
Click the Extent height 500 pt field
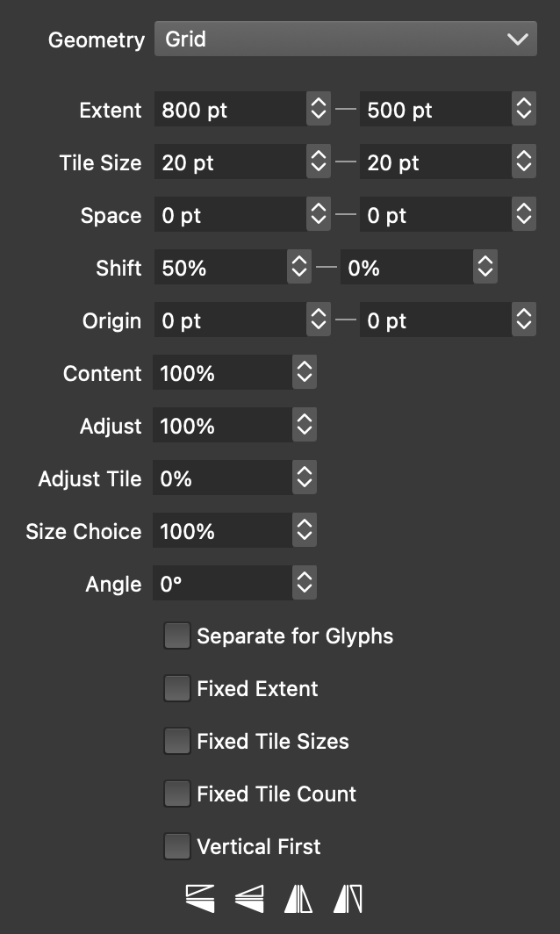click(x=435, y=110)
